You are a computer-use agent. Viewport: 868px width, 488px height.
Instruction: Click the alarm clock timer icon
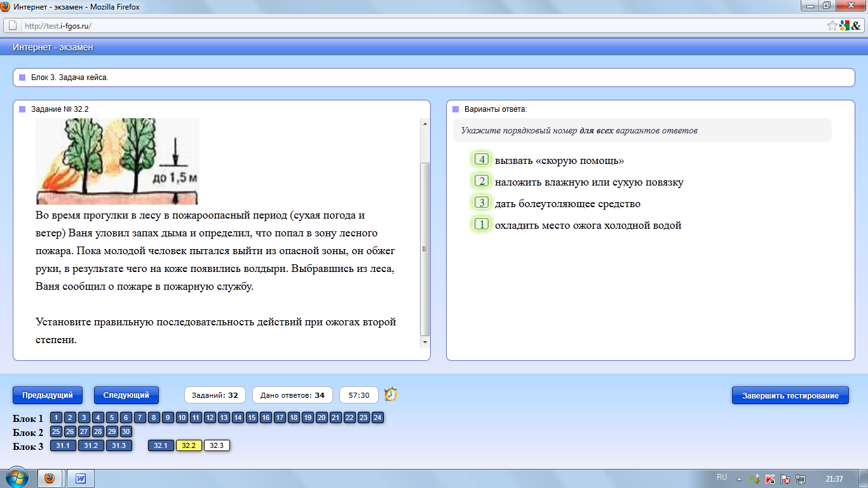(391, 395)
